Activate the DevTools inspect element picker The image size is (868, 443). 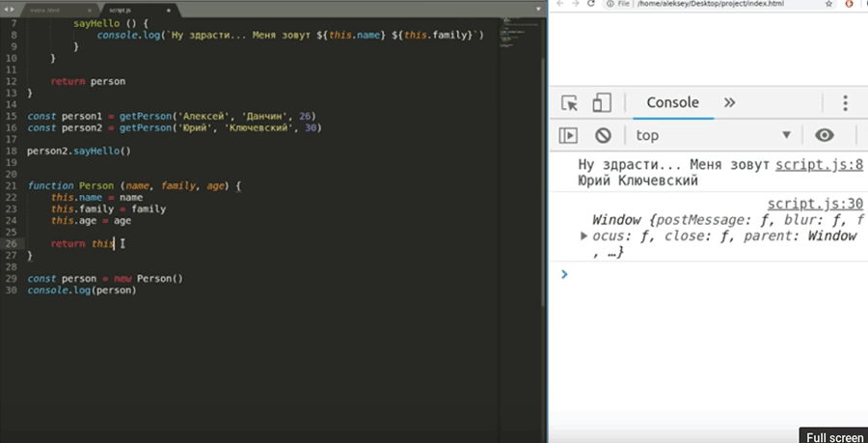click(x=569, y=103)
